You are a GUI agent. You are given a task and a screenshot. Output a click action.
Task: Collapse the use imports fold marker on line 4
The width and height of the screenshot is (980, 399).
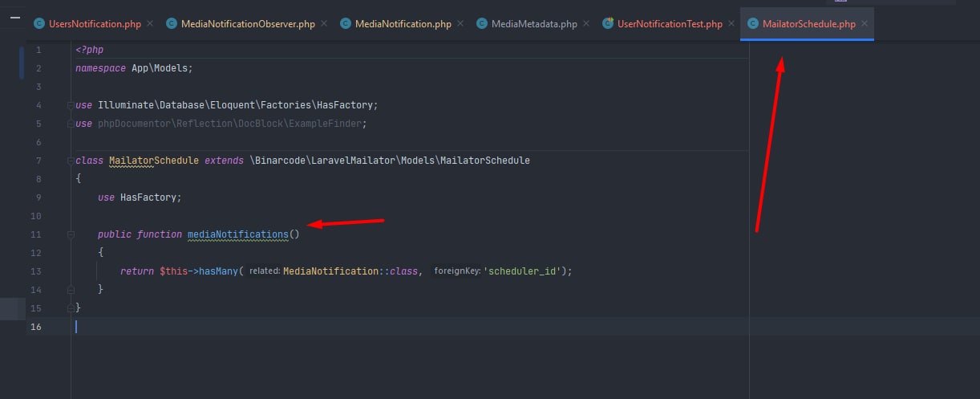click(71, 105)
